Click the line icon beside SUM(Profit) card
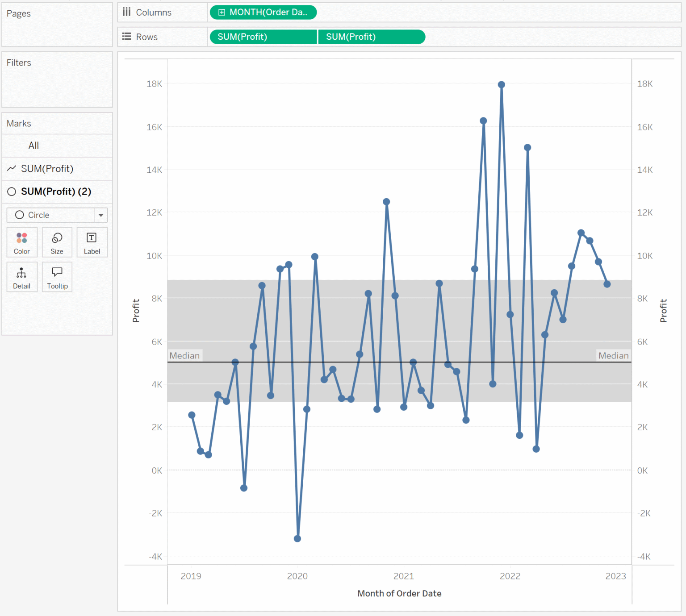Viewport: 686px width, 616px height. pos(12,169)
